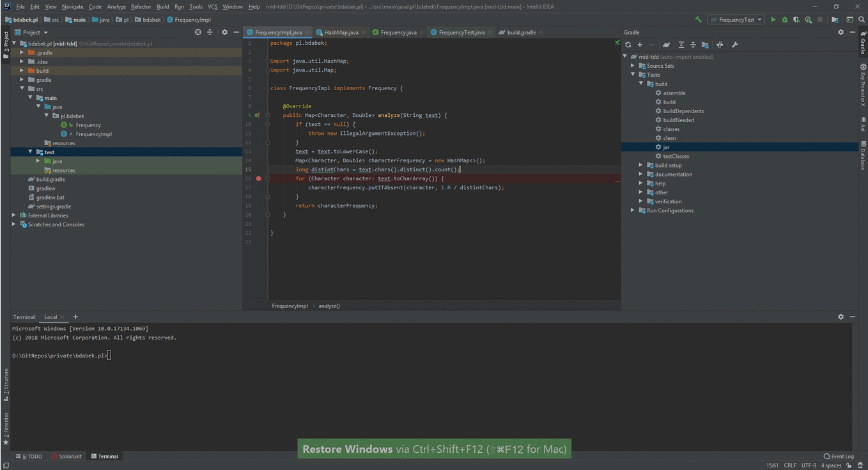The height and width of the screenshot is (470, 868).
Task: Switch to the FrequencyTest.java tab
Action: pyautogui.click(x=461, y=32)
